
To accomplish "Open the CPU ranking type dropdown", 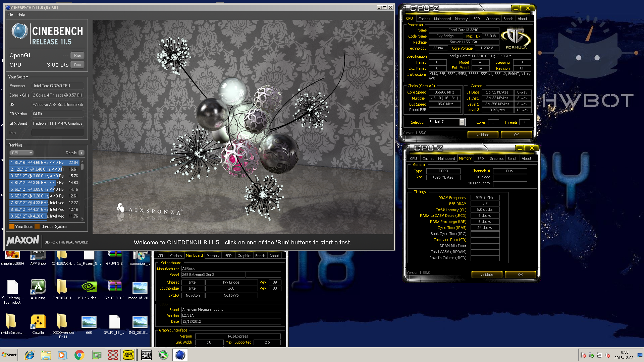I will (21, 153).
